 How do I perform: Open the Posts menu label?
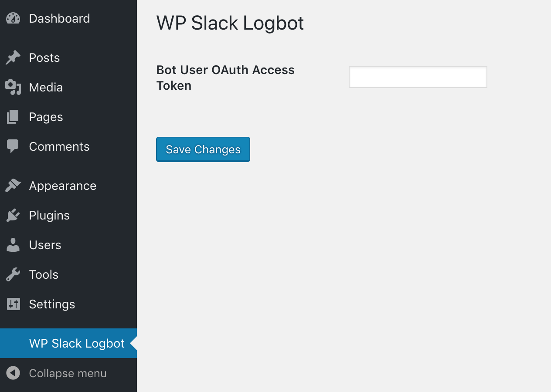click(x=44, y=57)
